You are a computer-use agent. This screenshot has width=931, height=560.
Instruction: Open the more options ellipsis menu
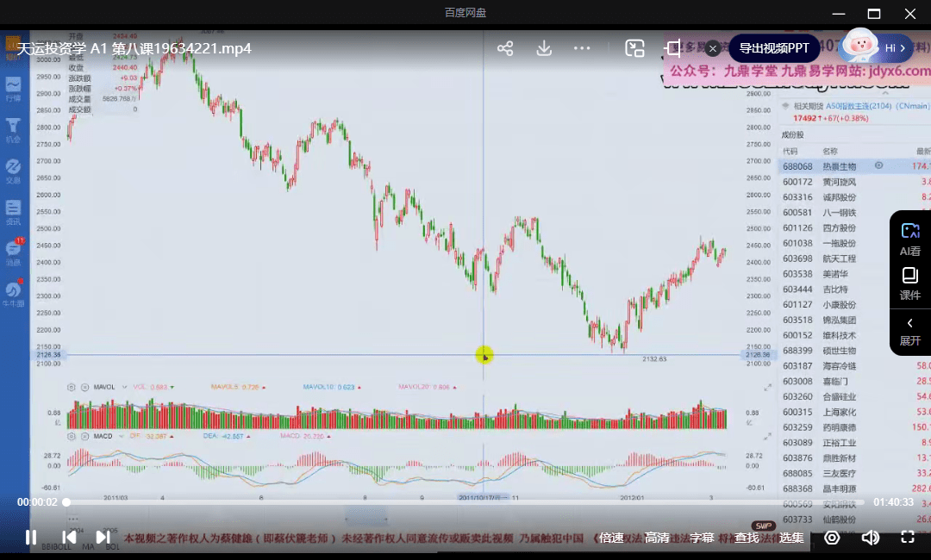pos(582,48)
